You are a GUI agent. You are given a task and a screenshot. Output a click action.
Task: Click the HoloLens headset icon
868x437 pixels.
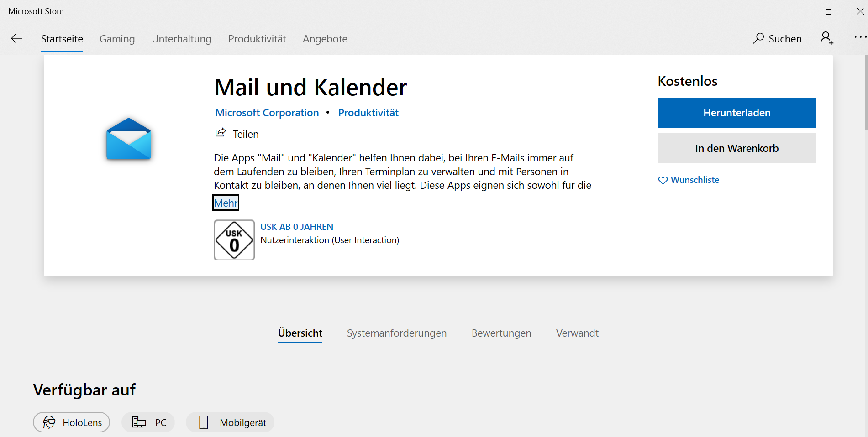(x=49, y=422)
